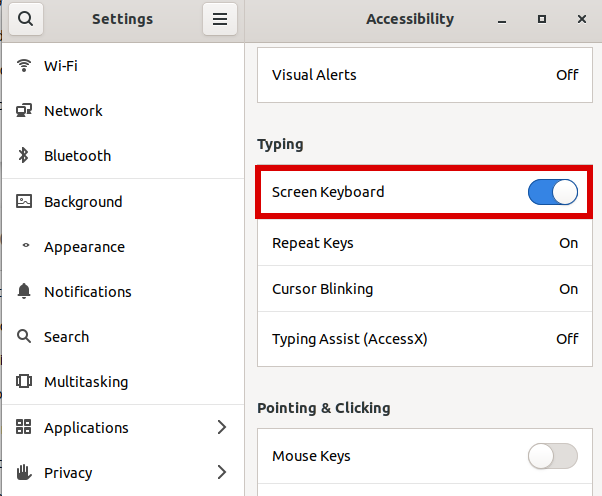Click the Repeat Keys On value
This screenshot has width=602, height=496.
point(569,243)
